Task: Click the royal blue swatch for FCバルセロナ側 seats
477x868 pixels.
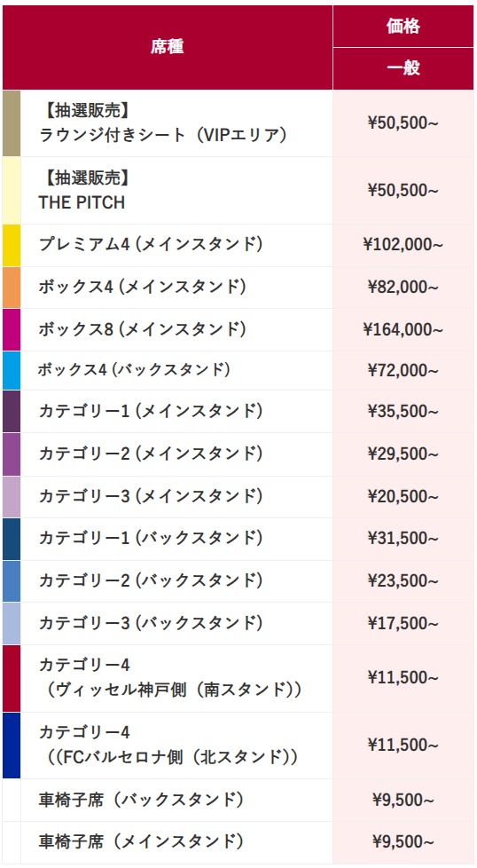Action: pos(12,746)
